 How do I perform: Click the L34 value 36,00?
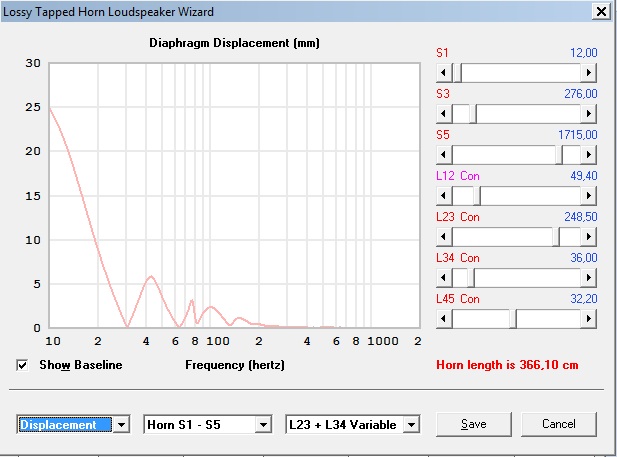584,257
